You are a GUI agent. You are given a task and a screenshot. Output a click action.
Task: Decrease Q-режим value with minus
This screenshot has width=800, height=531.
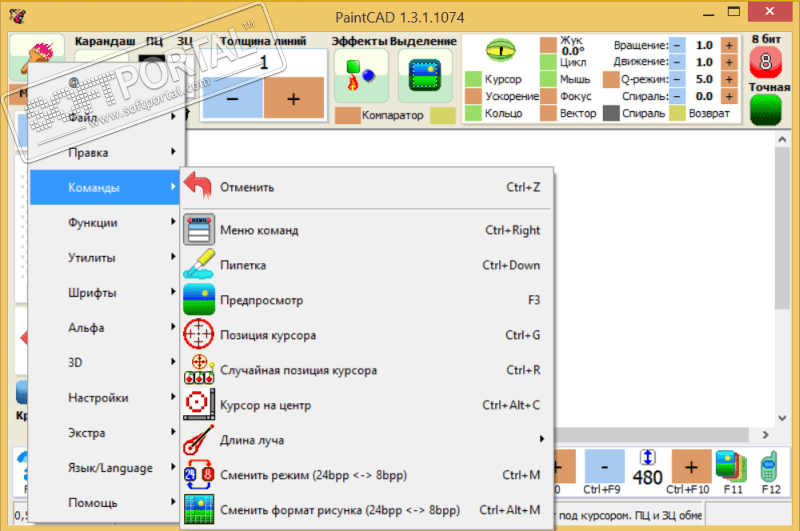tap(677, 79)
